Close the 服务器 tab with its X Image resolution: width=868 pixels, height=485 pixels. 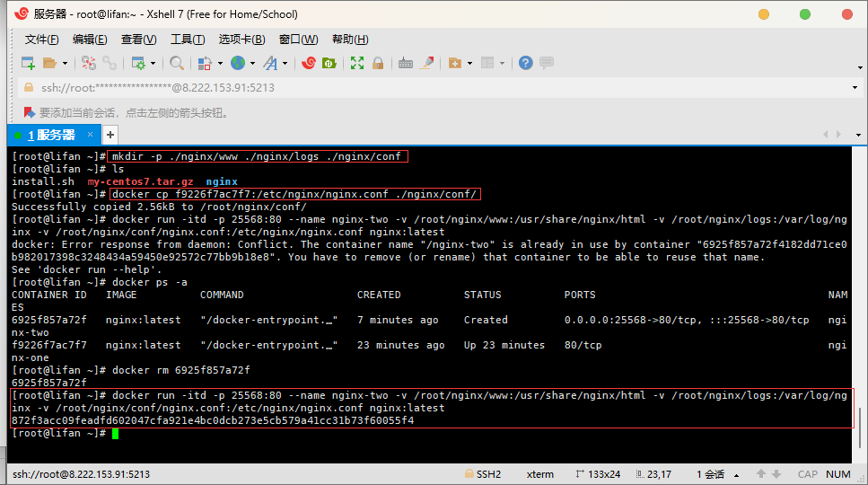(90, 135)
